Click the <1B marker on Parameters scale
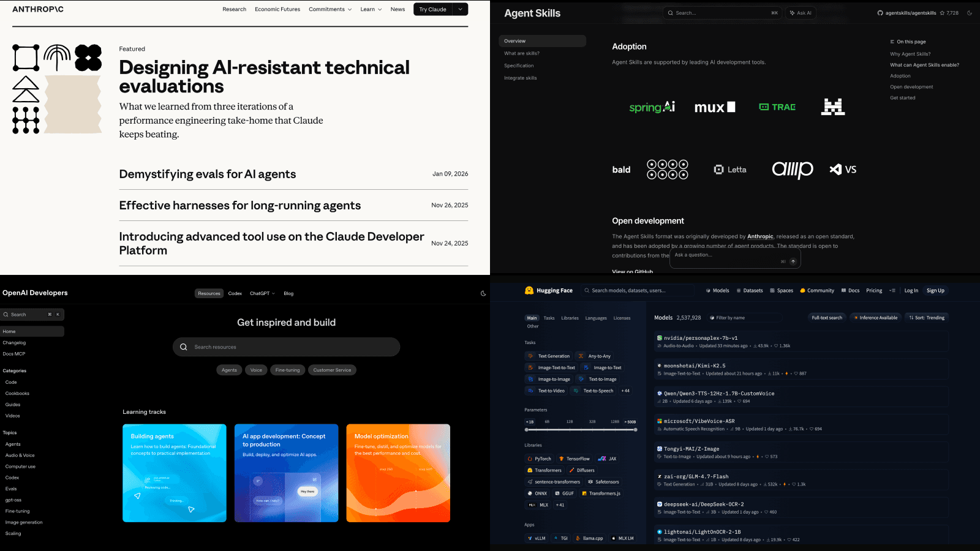 [530, 422]
